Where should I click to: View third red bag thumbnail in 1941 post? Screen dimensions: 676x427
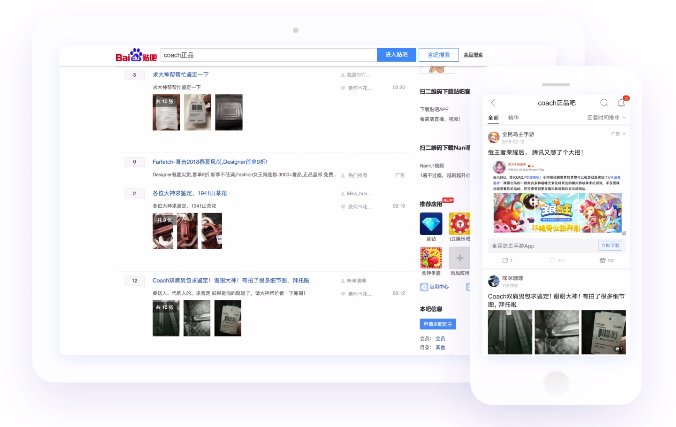tap(212, 231)
